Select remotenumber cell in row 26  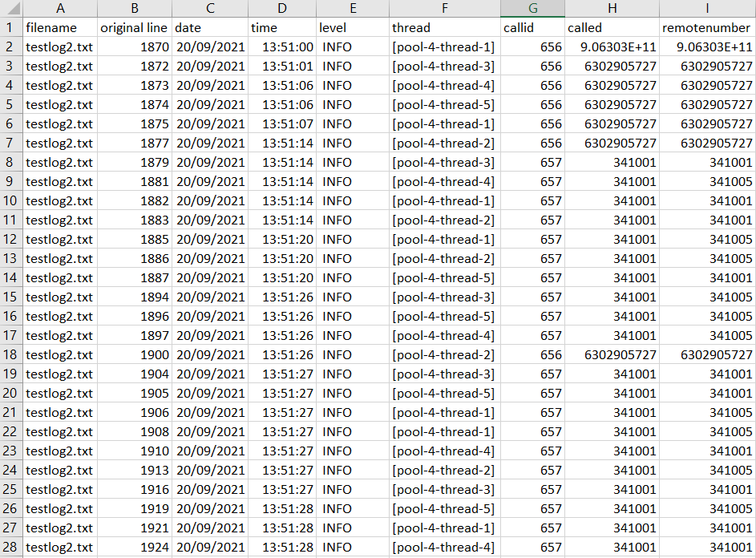(x=707, y=508)
